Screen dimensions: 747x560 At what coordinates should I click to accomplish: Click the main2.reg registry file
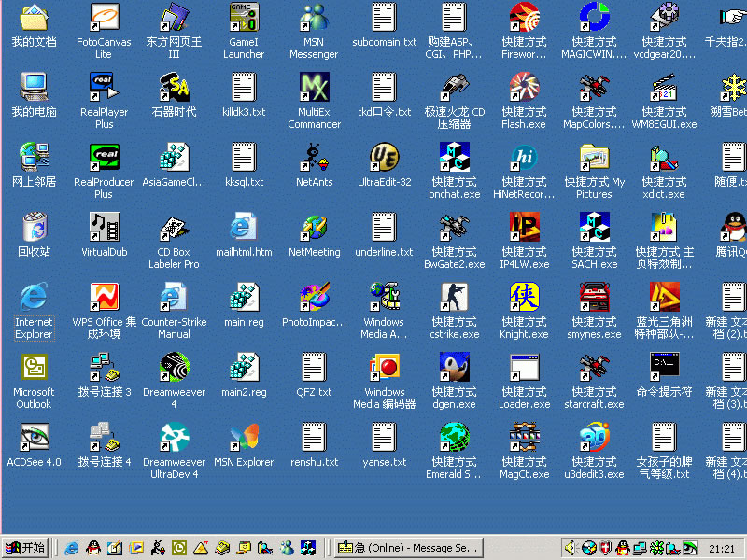244,367
